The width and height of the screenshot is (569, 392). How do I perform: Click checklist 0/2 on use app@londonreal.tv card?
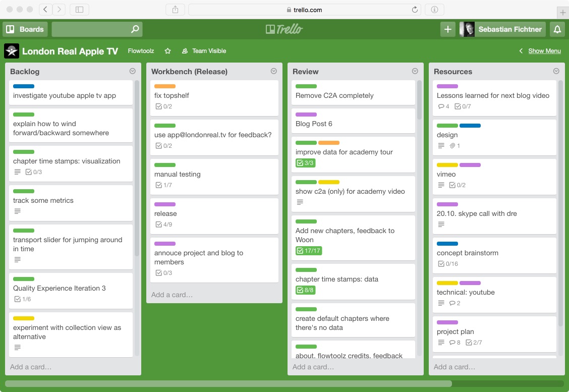point(163,145)
